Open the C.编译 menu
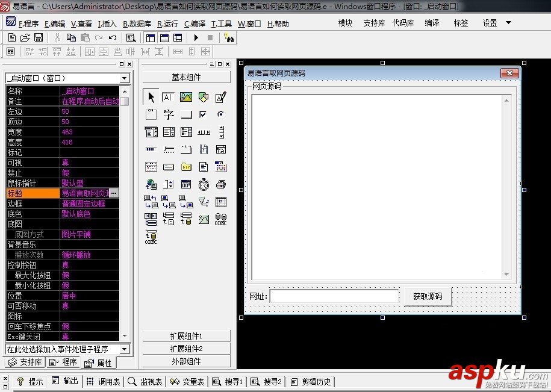The image size is (551, 392). pos(195,24)
